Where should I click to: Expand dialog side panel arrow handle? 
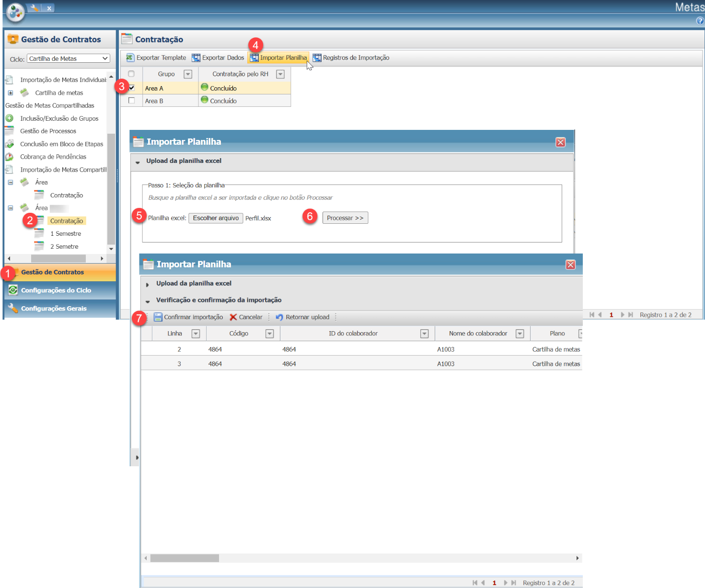(137, 458)
